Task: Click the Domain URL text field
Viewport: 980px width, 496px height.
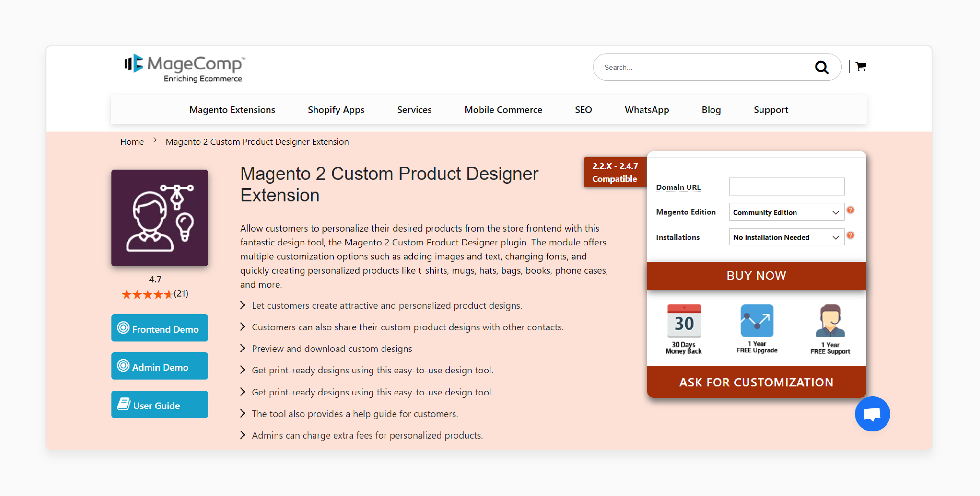Action: (x=786, y=187)
